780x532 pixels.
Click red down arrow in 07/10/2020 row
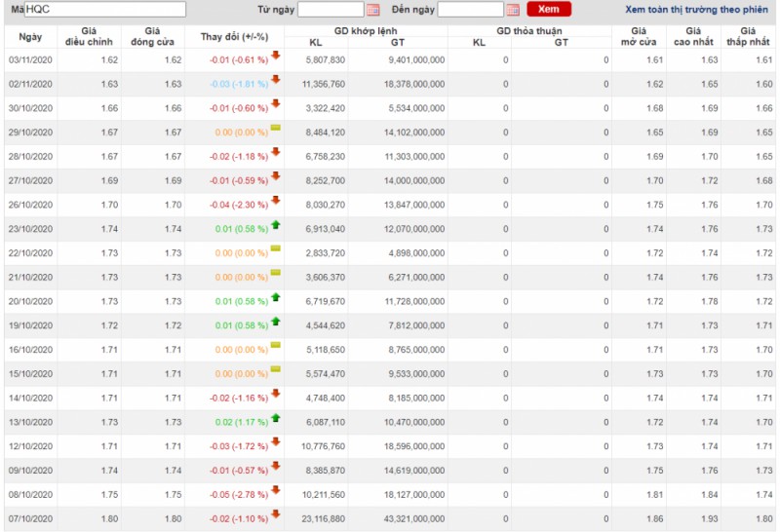pyautogui.click(x=276, y=513)
